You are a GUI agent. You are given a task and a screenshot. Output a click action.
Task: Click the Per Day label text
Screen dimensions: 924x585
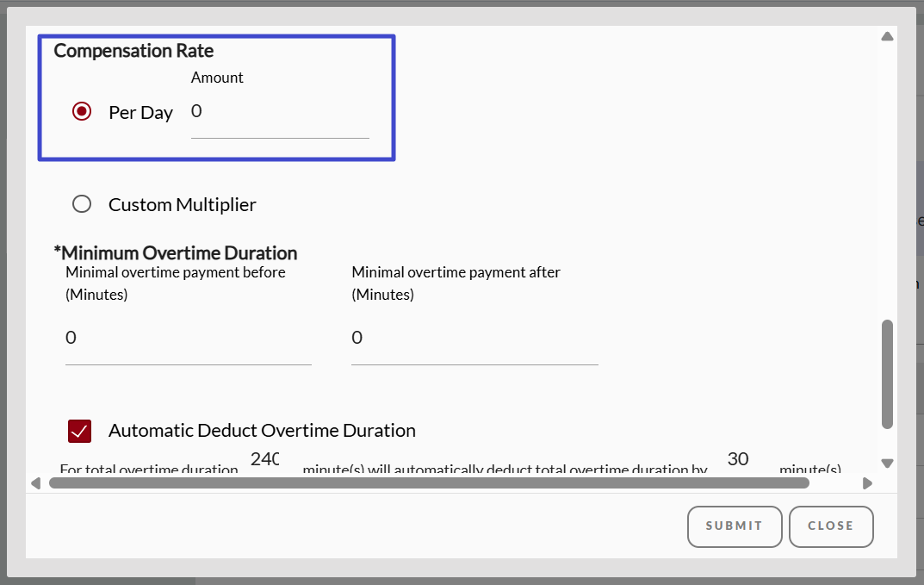140,113
